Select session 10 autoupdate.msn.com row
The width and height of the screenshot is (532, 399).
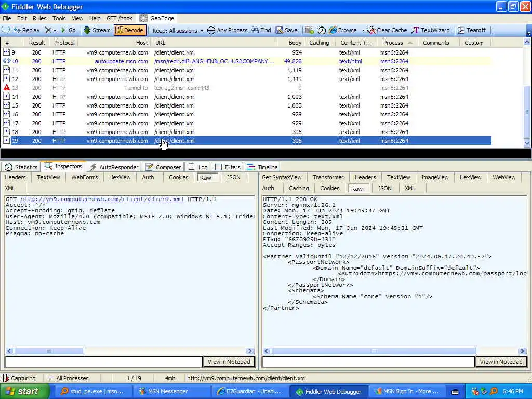pyautogui.click(x=246, y=61)
